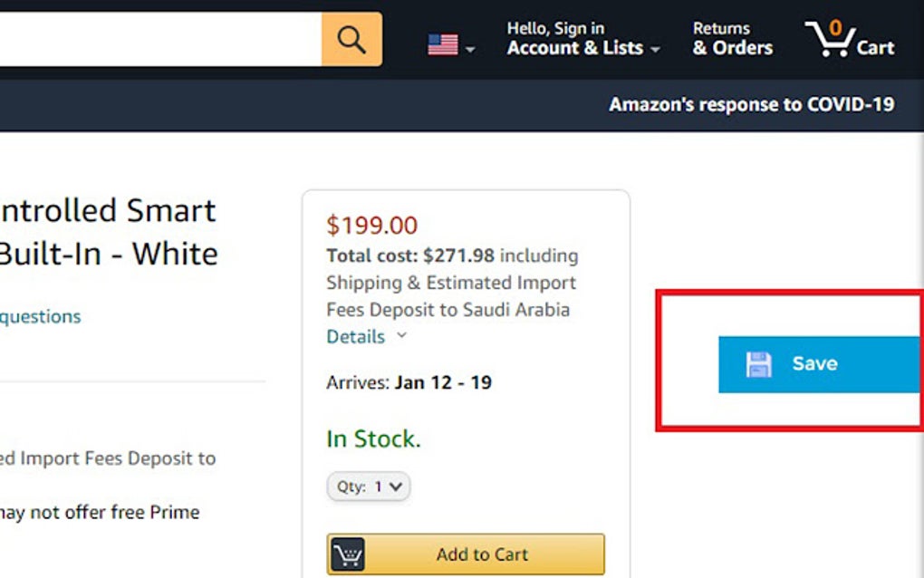Open the shopping cart icon
The height and width of the screenshot is (578, 924).
point(829,40)
